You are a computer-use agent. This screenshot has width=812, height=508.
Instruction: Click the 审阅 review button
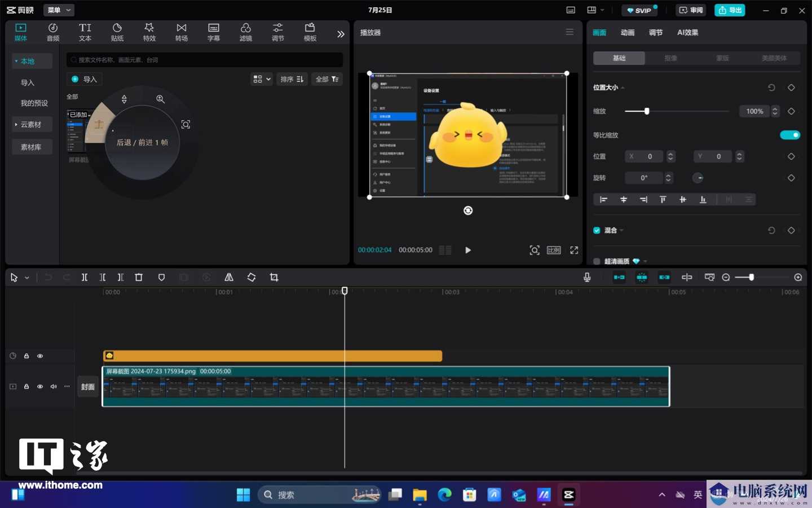pos(691,10)
